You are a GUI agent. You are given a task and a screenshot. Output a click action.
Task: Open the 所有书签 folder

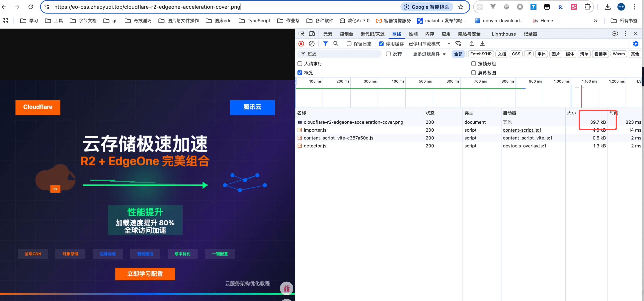(624, 21)
